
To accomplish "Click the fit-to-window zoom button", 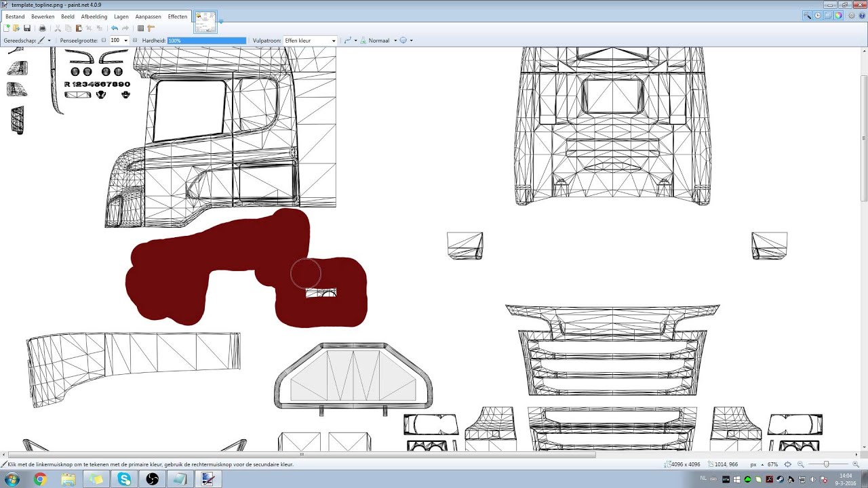I will [x=787, y=464].
